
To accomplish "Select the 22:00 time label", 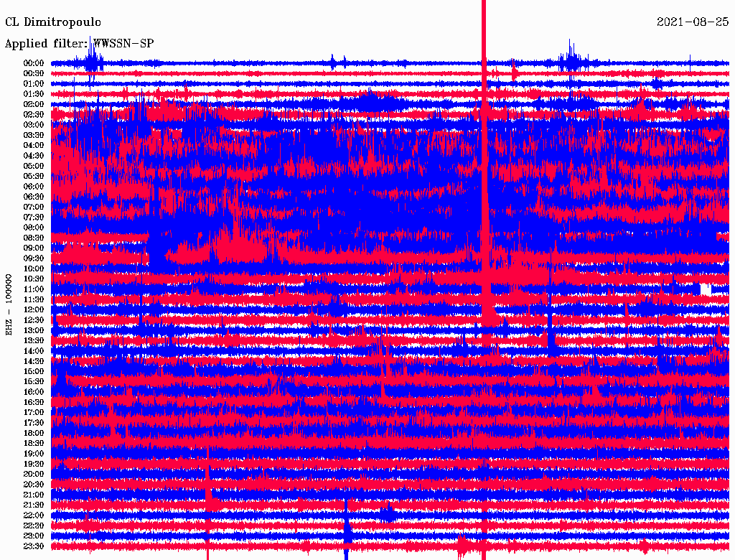I will 34,515.
